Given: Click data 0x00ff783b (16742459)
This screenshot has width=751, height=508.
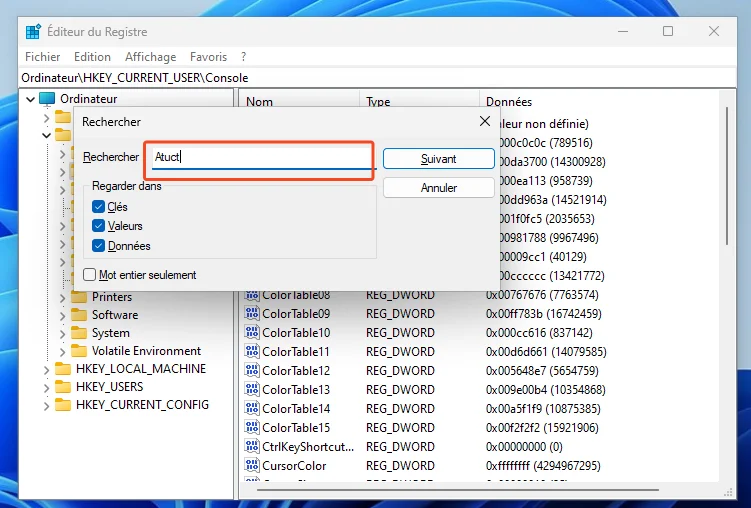Looking at the screenshot, I should click(544, 314).
